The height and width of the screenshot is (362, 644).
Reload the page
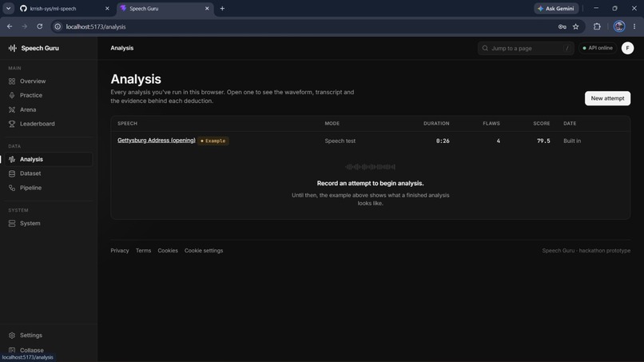coord(40,26)
